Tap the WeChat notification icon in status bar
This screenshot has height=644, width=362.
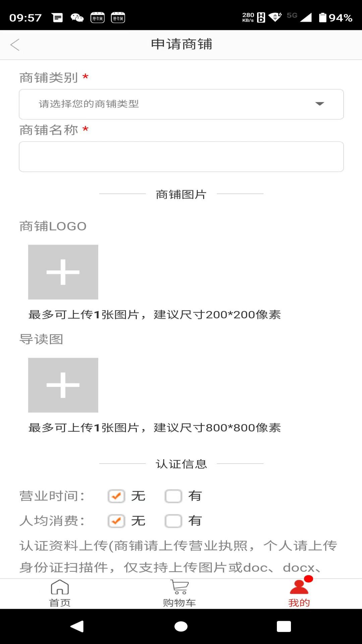77,17
